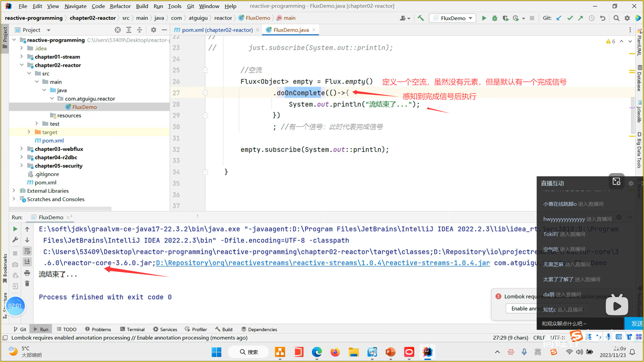Open IntelliJ IDEA from Windows taskbar

(427, 352)
